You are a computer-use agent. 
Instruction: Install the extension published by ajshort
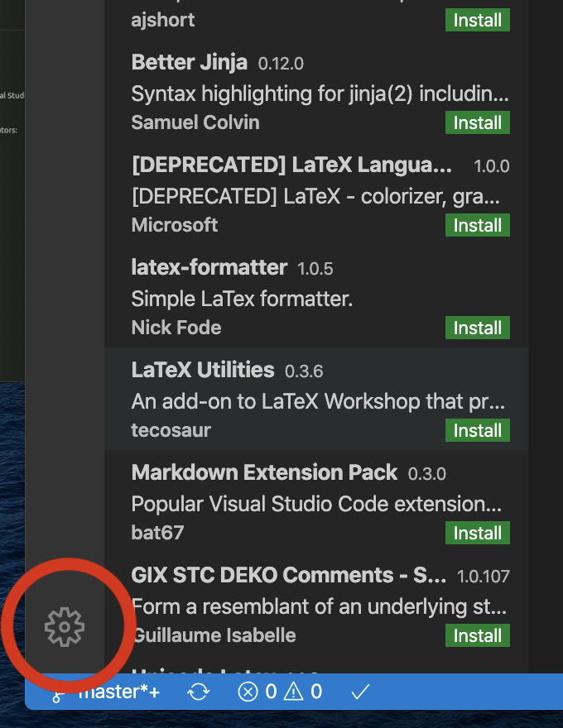[x=477, y=20]
